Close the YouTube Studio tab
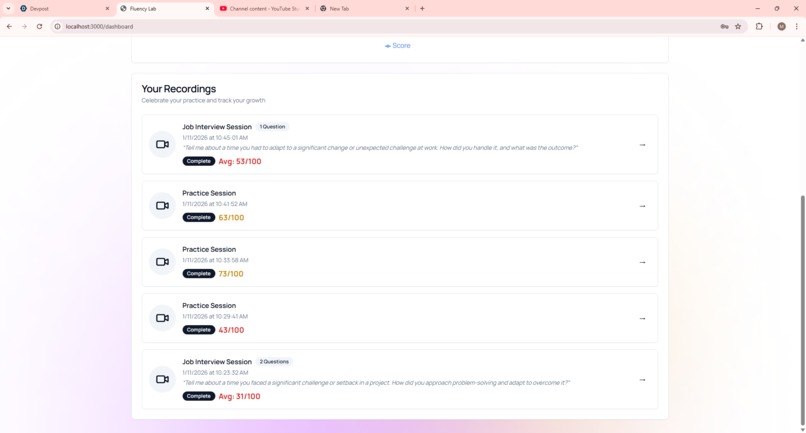This screenshot has width=806, height=433. tap(307, 8)
